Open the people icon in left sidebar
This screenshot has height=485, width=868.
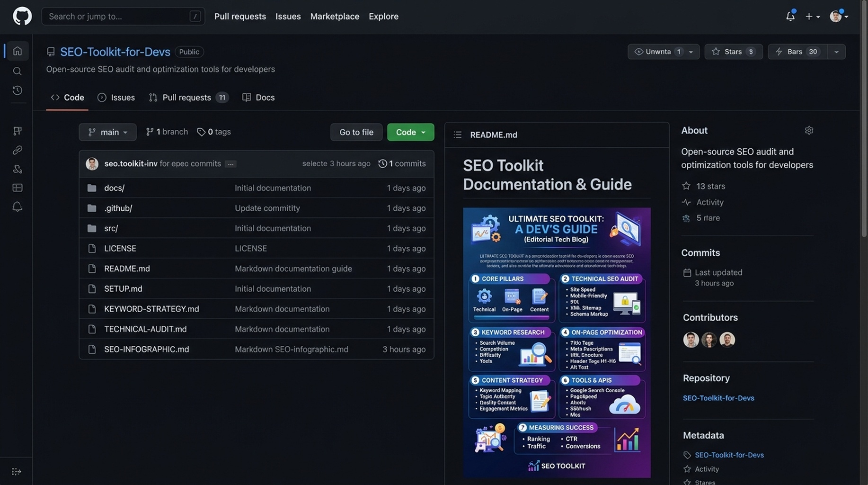18,169
